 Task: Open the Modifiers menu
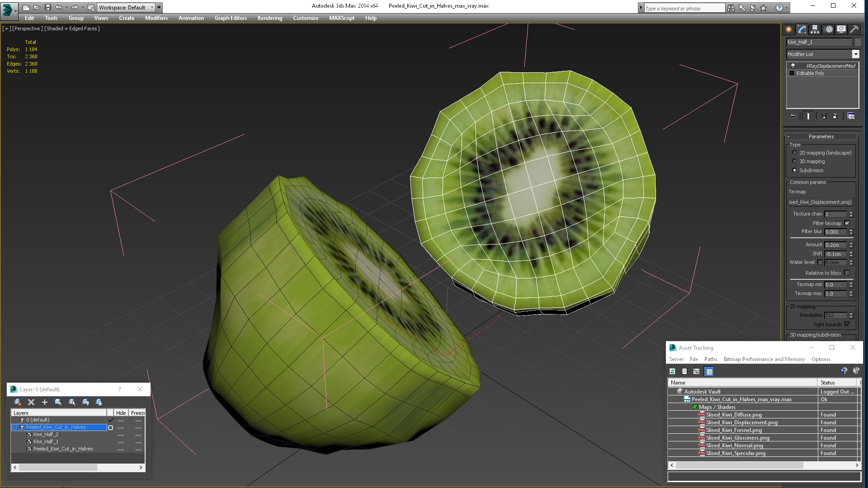(156, 18)
